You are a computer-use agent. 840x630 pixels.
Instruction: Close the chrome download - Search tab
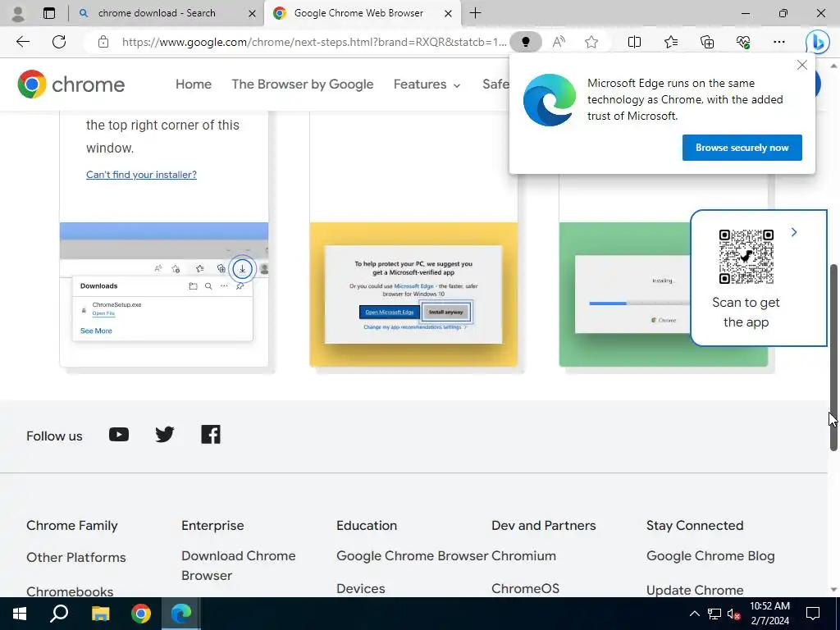252,13
